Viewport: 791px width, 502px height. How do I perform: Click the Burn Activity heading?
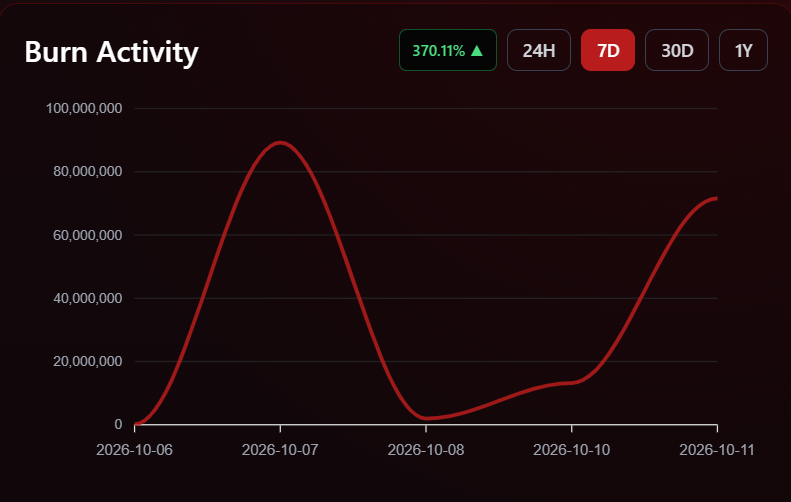[111, 52]
